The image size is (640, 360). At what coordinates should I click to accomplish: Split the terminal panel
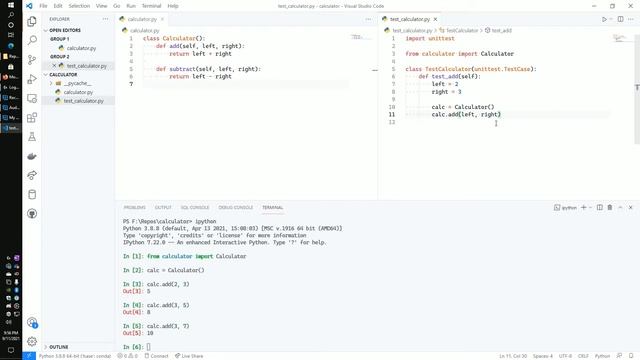tap(600, 207)
